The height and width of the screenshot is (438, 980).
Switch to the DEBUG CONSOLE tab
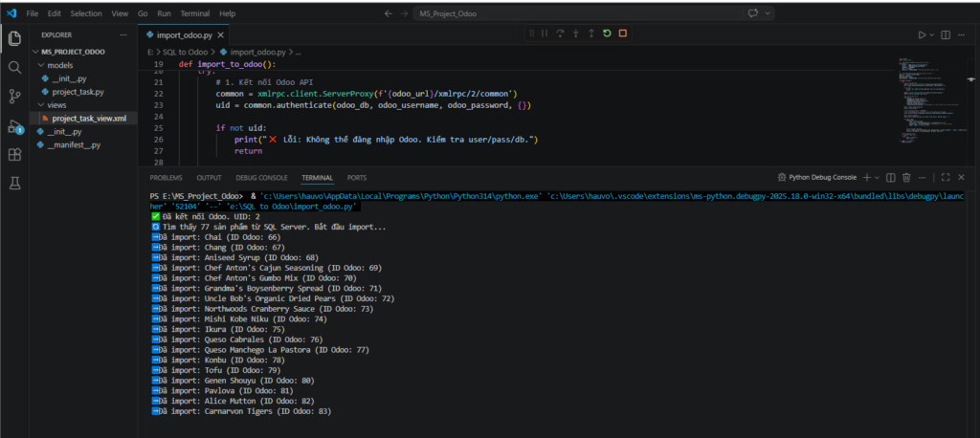261,177
